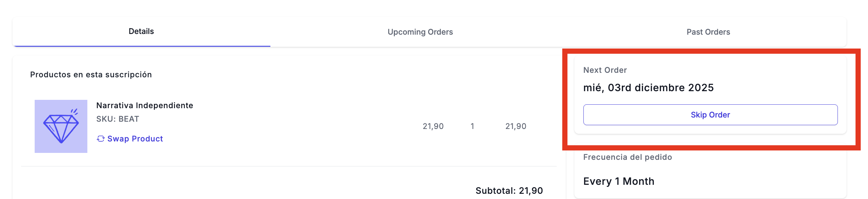Click the SKU: BEAT label
The image size is (868, 199).
[x=118, y=119]
